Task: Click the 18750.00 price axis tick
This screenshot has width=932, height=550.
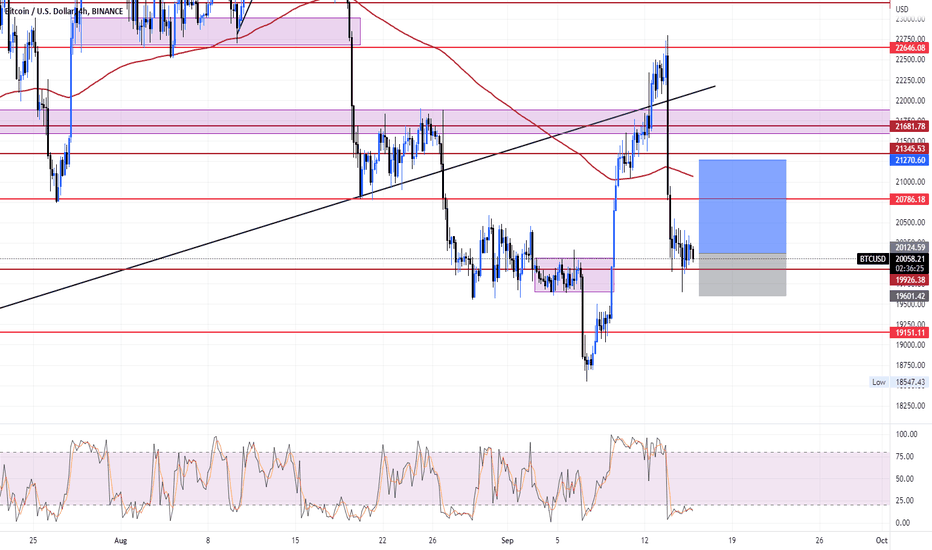Action: 910,365
